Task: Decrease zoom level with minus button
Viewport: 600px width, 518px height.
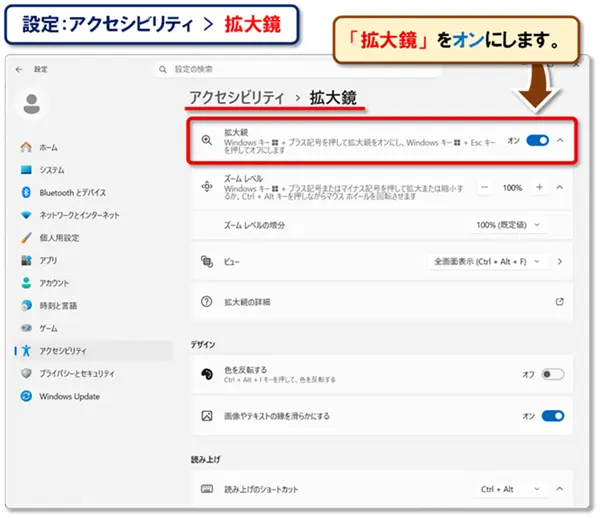Action: 485,187
